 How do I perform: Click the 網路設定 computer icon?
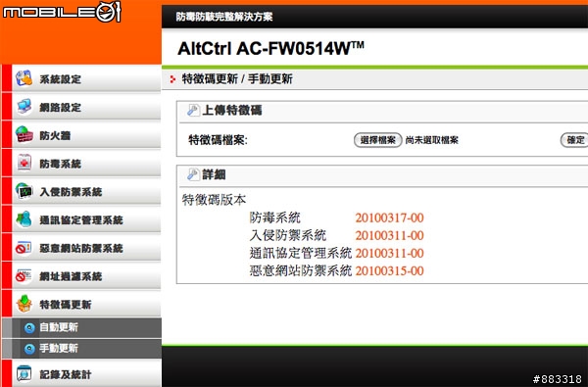(x=24, y=107)
